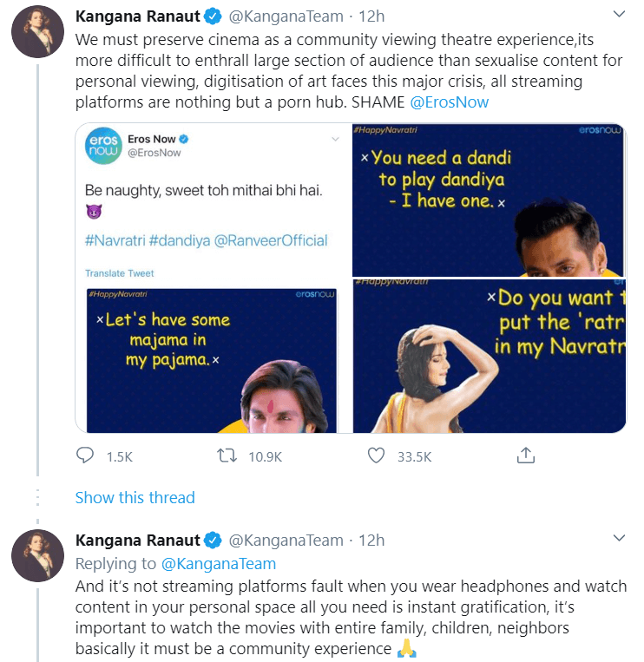
Task: Open the 'majama in my pajama' image
Action: click(x=212, y=360)
